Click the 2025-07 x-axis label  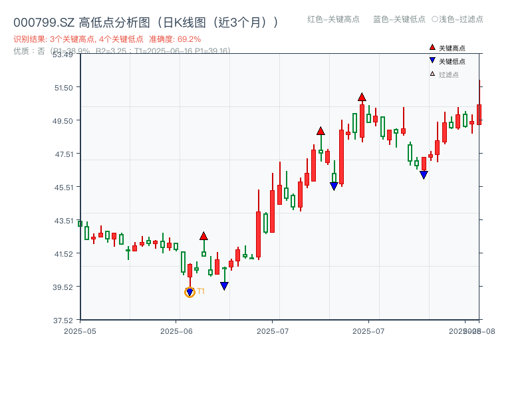(274, 329)
